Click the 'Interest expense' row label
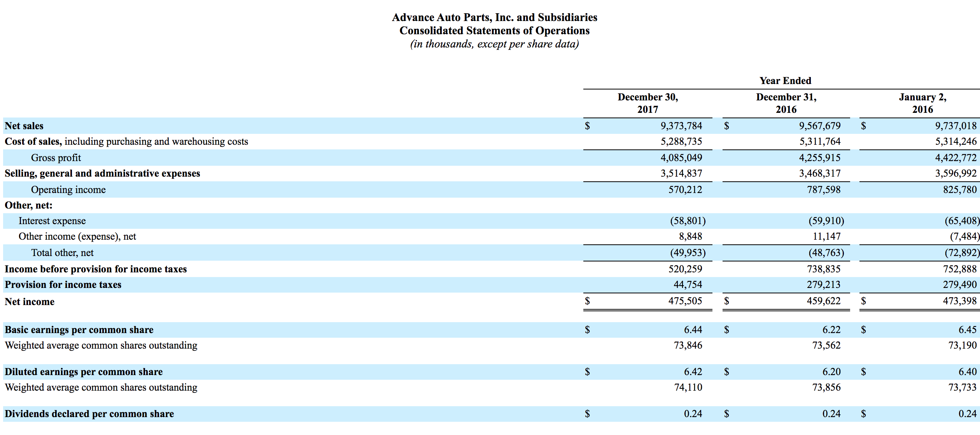This screenshot has height=435, width=980. 52,221
